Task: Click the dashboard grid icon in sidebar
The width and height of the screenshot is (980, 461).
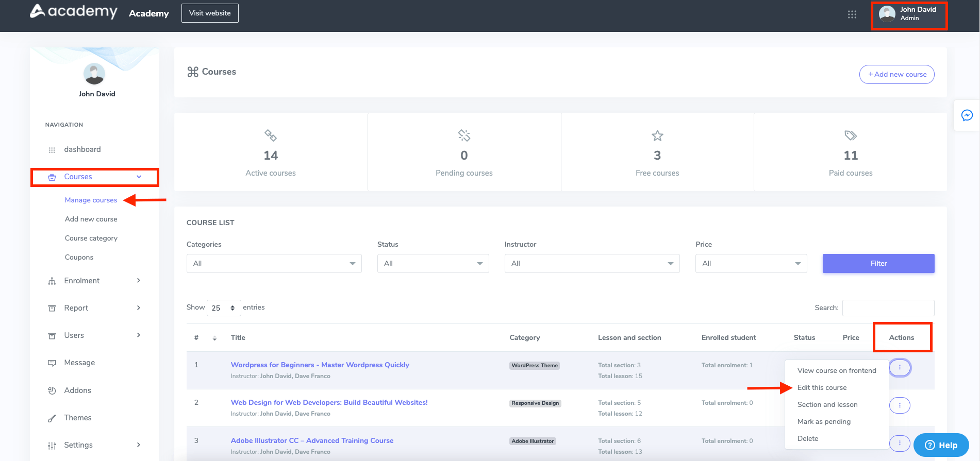Action: 52,150
